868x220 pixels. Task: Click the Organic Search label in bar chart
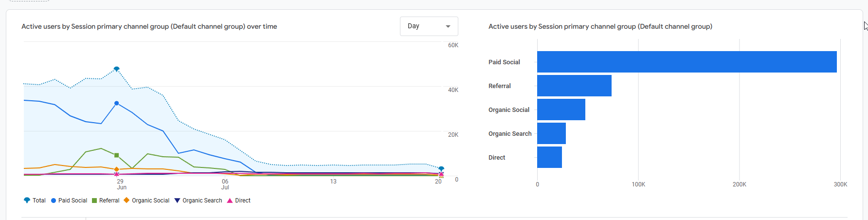[510, 134]
